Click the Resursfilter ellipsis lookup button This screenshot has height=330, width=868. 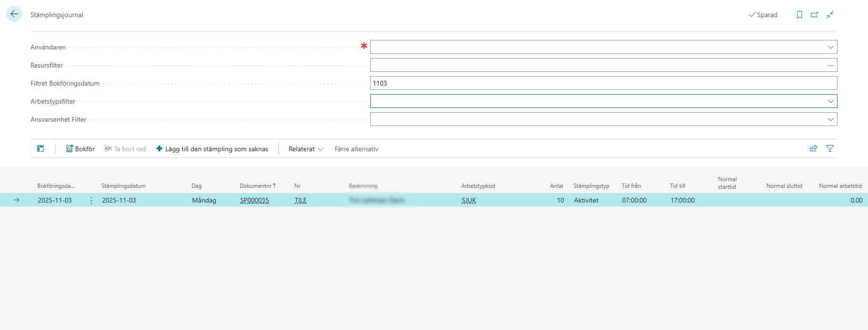coord(830,65)
